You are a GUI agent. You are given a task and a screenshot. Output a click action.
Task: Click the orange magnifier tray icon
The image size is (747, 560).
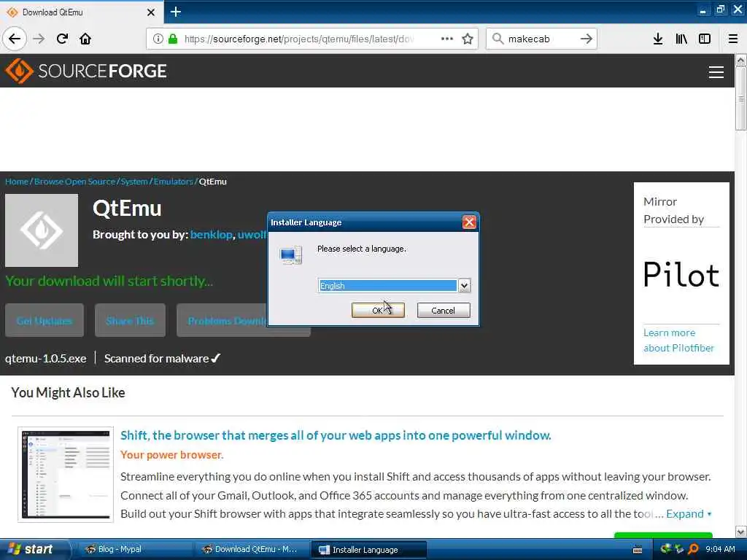pos(694,549)
